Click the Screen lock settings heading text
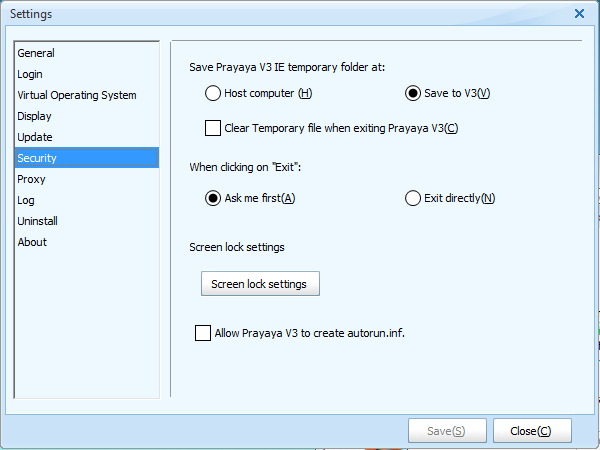 237,247
